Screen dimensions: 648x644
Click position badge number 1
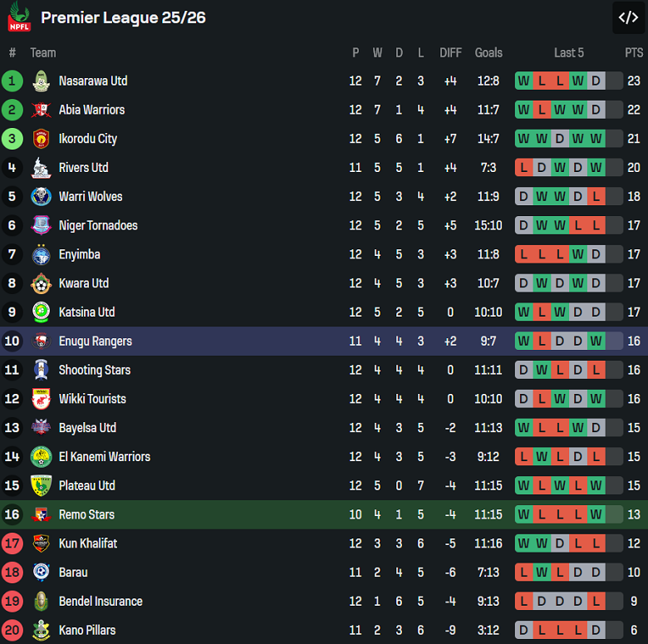pos(12,81)
